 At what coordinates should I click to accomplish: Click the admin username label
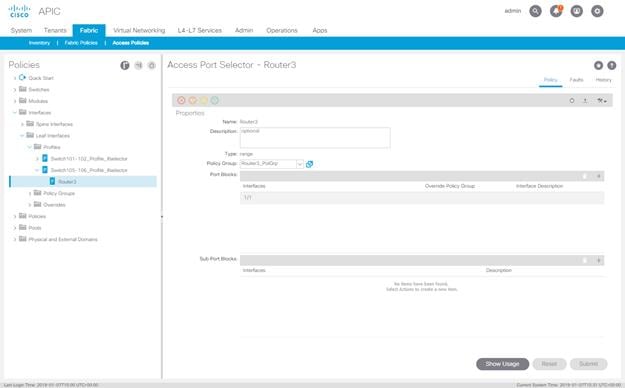pyautogui.click(x=513, y=11)
